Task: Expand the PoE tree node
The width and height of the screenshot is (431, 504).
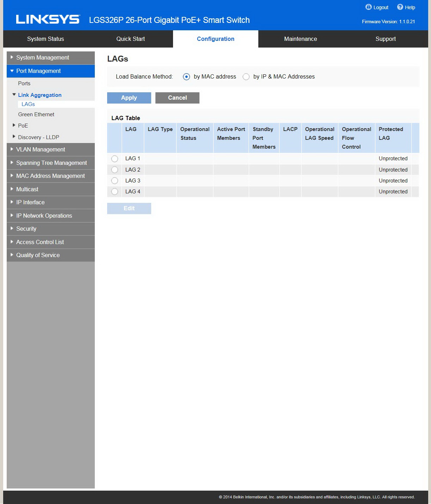Action: click(x=14, y=125)
